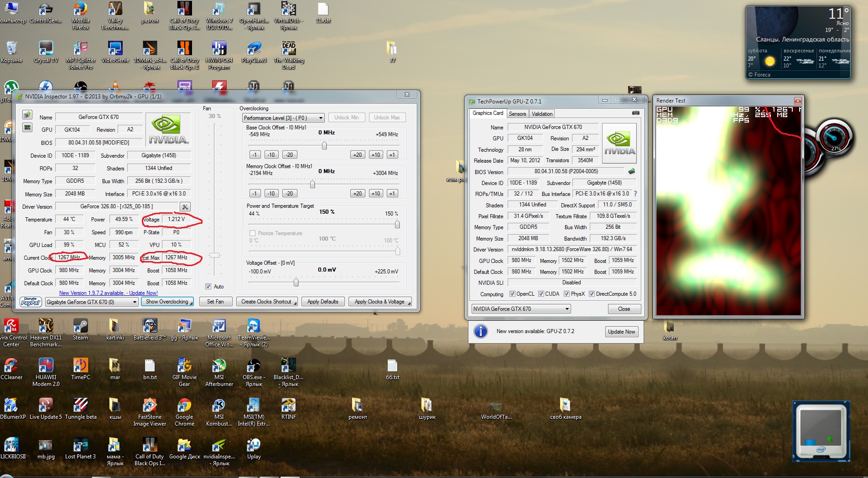Toggle the CUDA checkbox in GPU-Z

pyautogui.click(x=541, y=294)
